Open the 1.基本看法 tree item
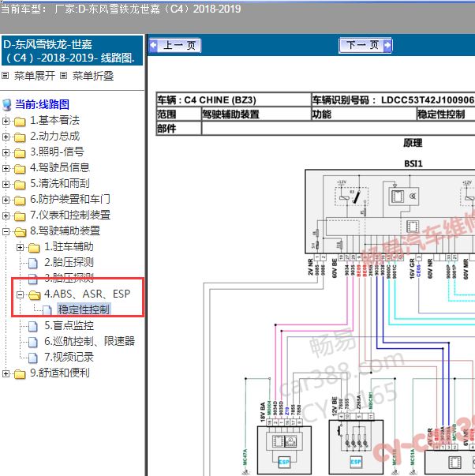The image size is (475, 476). click(54, 121)
